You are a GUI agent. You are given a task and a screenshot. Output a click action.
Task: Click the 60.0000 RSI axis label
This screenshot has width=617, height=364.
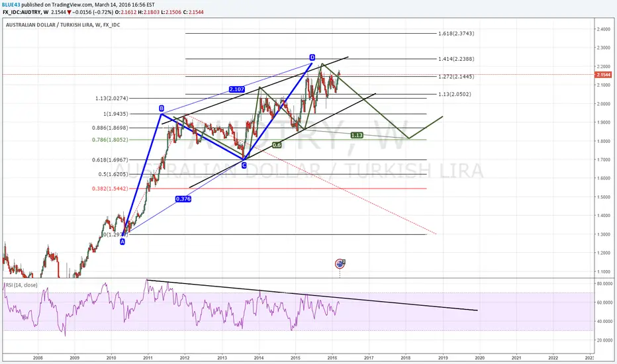[604, 302]
